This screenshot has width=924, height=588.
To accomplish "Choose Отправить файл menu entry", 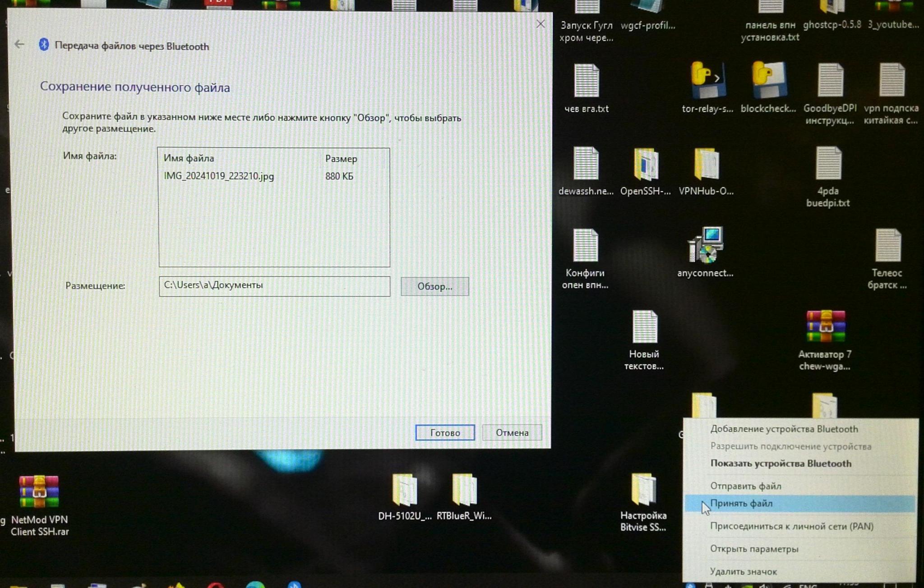I will click(746, 486).
